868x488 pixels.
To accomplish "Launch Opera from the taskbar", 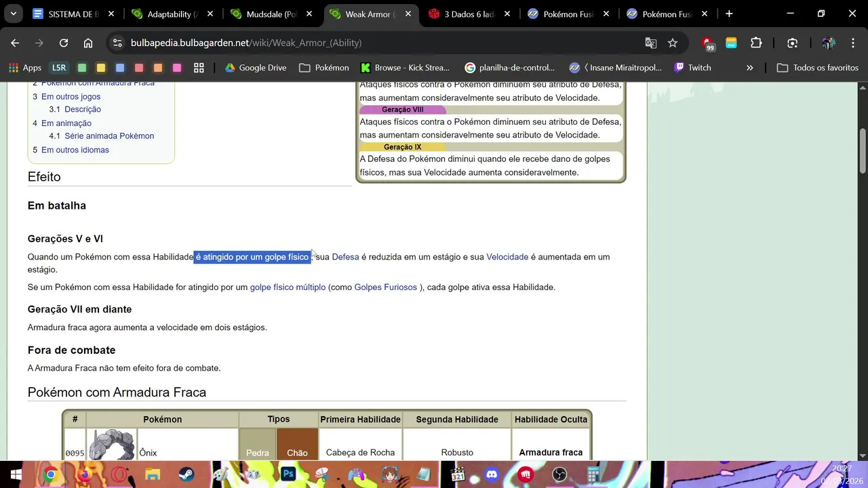I will click(119, 474).
